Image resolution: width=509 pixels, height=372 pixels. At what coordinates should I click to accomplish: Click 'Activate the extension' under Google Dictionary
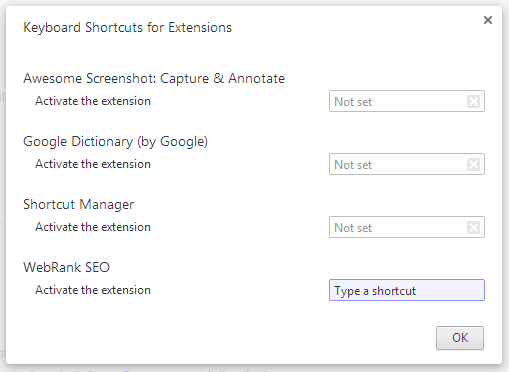click(x=93, y=164)
